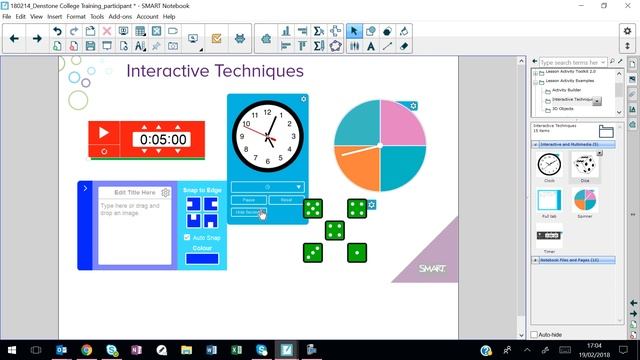640x360 pixels.
Task: Select the Line tool
Action: coord(387,46)
